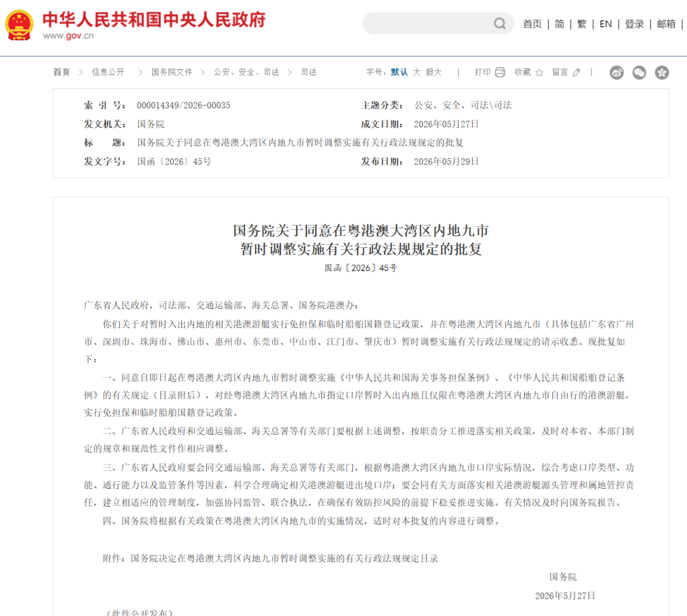Share via the Weibo icon
687x616 pixels.
click(x=616, y=72)
